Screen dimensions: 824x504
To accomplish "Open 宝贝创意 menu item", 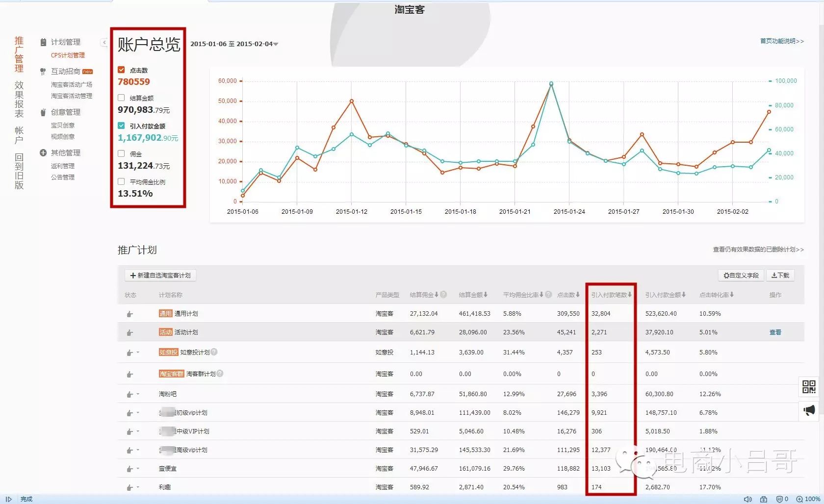I will pyautogui.click(x=63, y=126).
